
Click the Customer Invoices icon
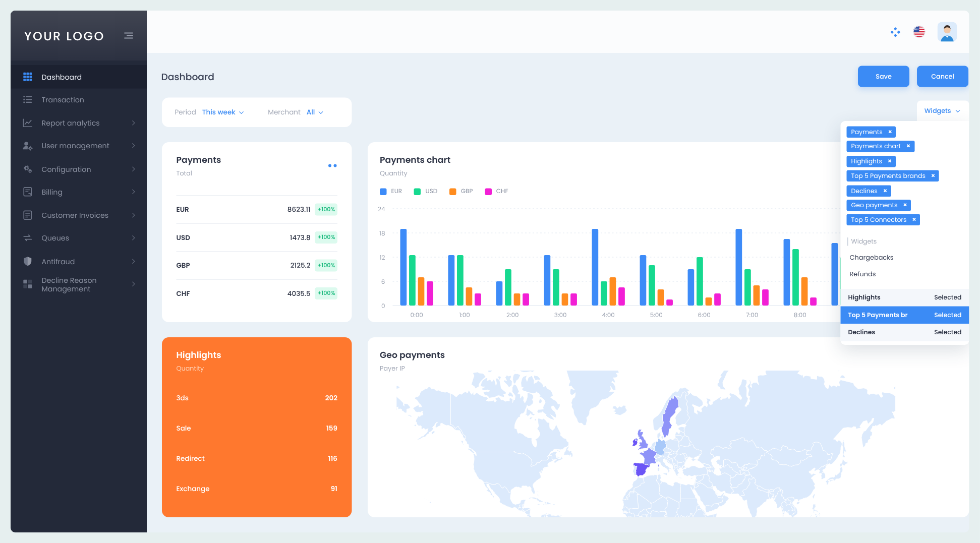tap(28, 215)
